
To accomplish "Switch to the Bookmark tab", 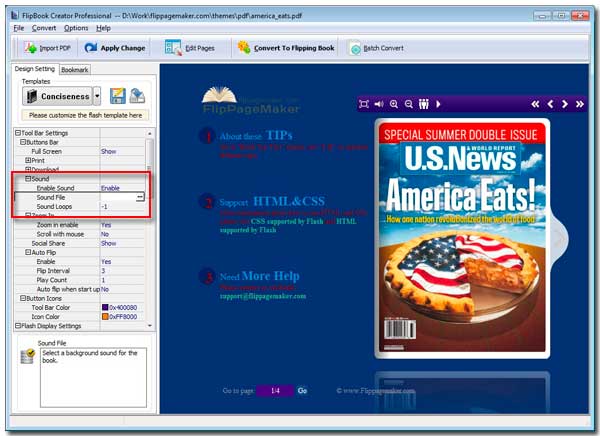I will pyautogui.click(x=75, y=70).
